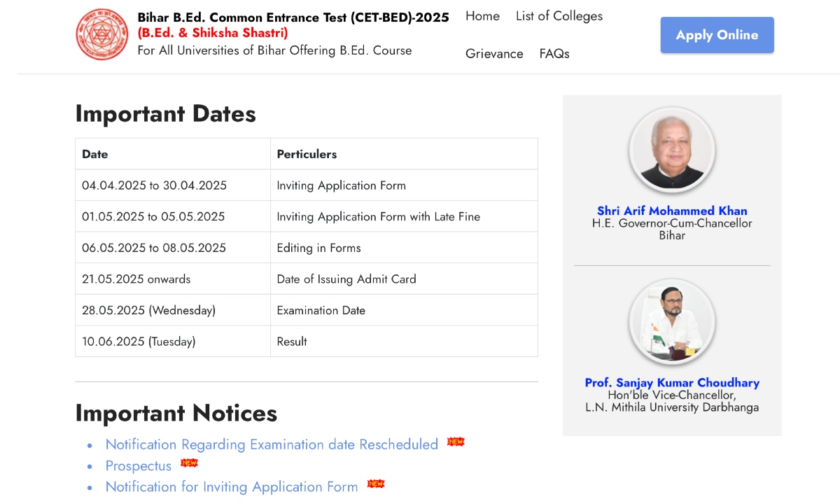The image size is (840, 504).
Task: Open the Home menu item
Action: pos(482,16)
